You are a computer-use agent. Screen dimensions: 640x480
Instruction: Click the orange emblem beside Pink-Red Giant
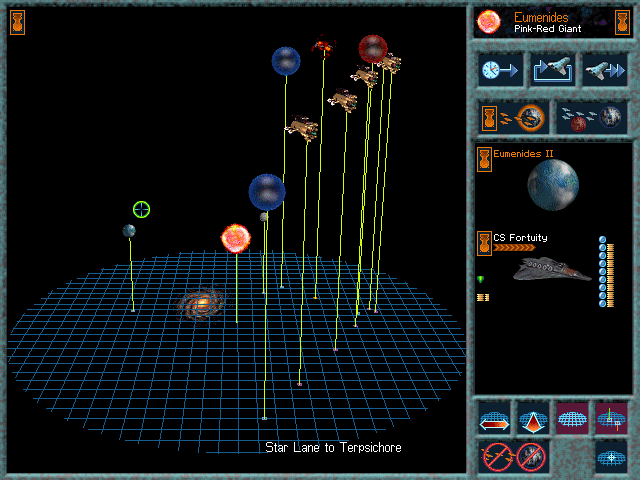622,22
